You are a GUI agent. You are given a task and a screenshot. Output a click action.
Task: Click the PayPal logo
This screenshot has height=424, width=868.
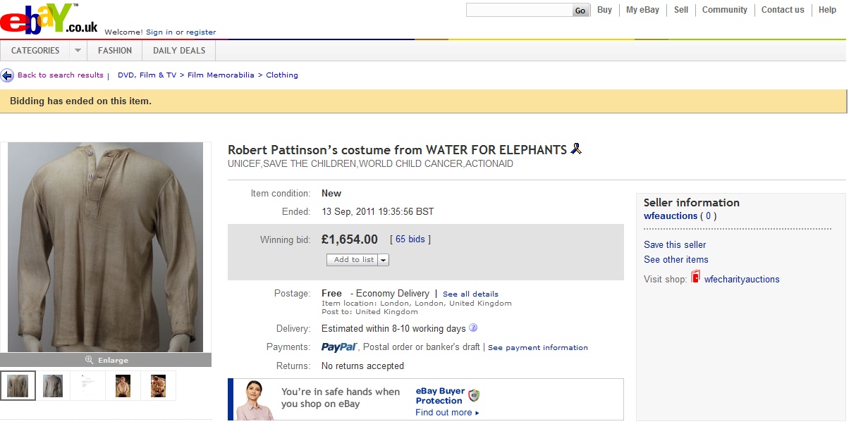click(340, 347)
